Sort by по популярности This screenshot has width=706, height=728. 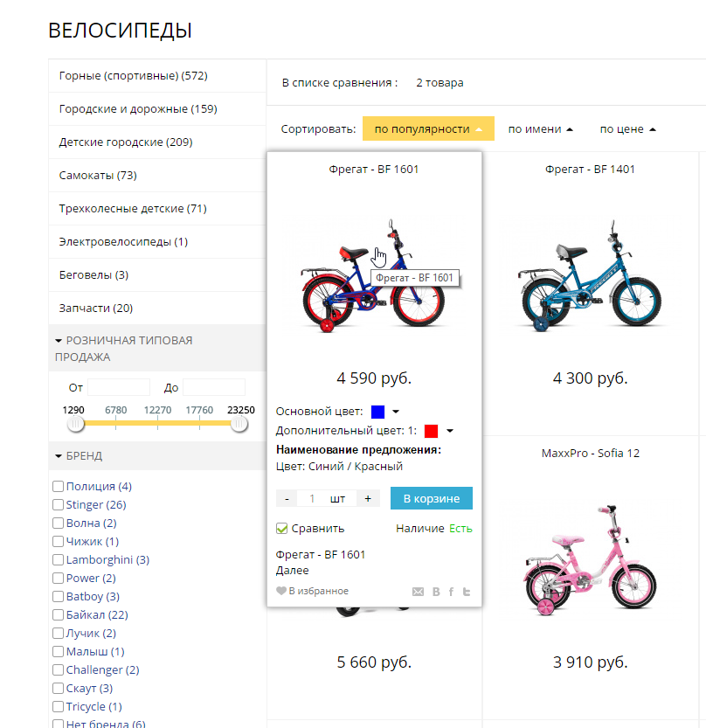(428, 128)
